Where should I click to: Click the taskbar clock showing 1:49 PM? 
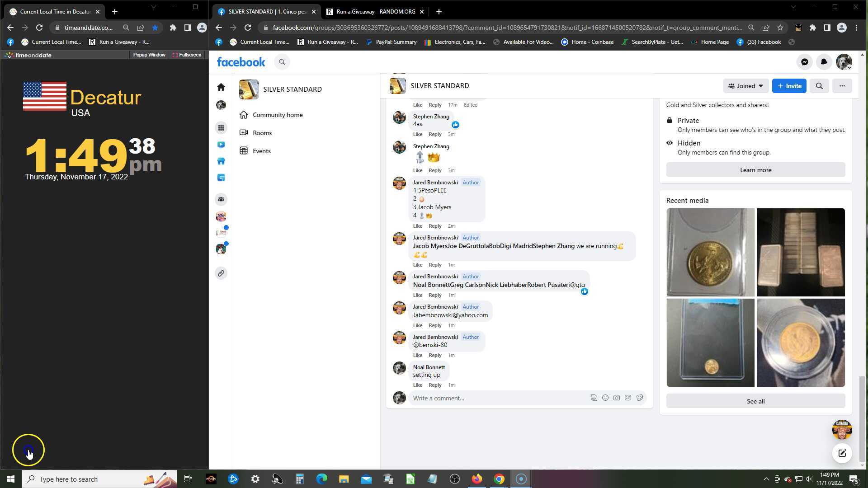[829, 479]
